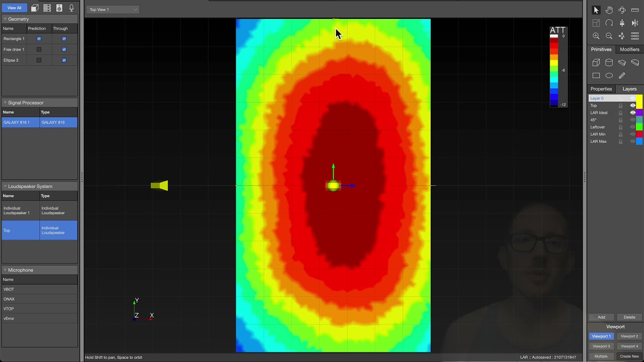Enable Prediction for Ellipse 3
Screen dimensions: 644x362
[39, 60]
